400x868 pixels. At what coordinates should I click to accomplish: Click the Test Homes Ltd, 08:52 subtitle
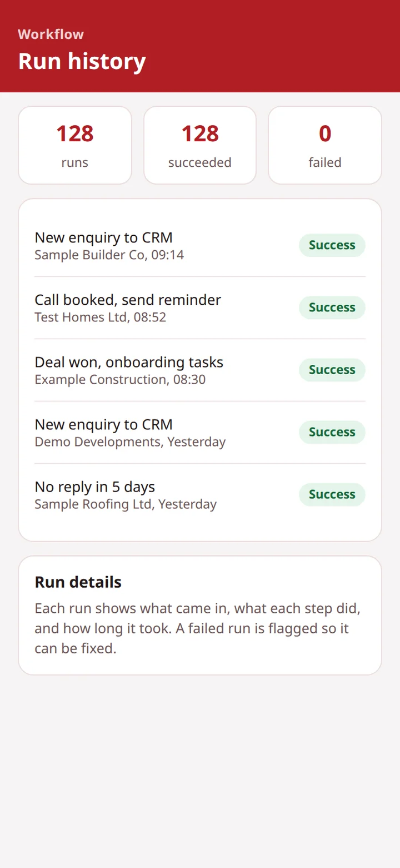coord(101,318)
